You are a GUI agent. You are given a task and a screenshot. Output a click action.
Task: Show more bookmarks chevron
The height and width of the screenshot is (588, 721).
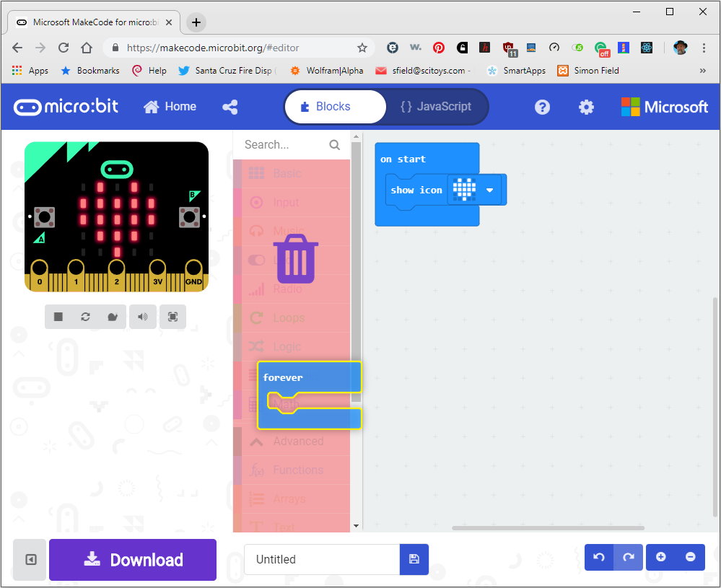coord(703,70)
